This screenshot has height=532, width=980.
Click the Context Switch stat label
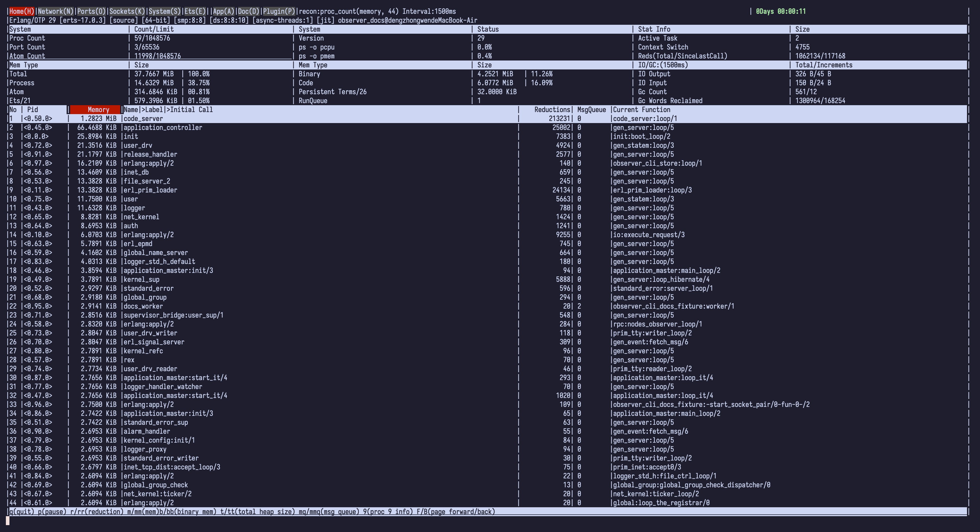[663, 47]
